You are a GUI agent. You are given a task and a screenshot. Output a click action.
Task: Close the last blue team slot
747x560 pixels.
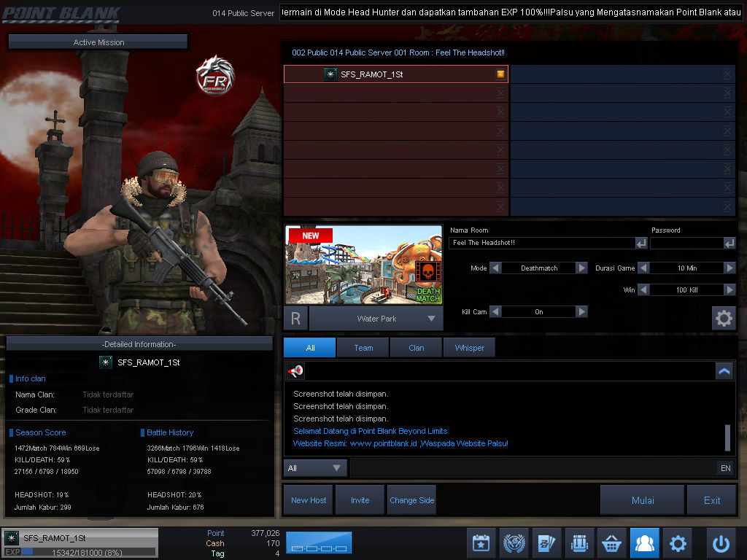tap(727, 206)
